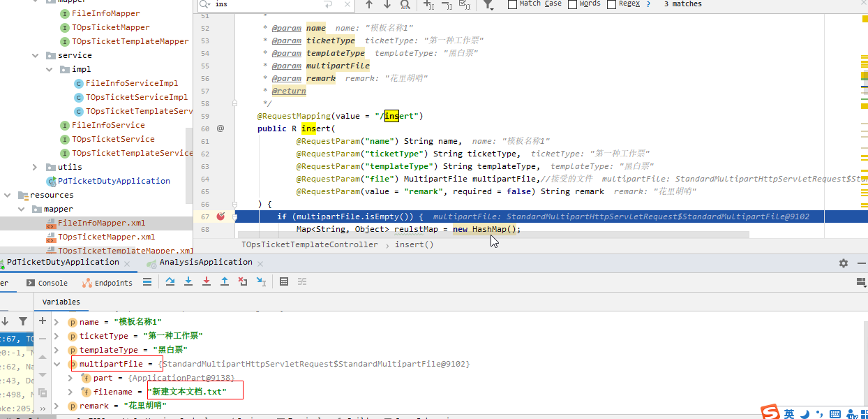Screen dimensions: 868x419
Task: Expand the templateType variable node
Action: tap(58, 350)
